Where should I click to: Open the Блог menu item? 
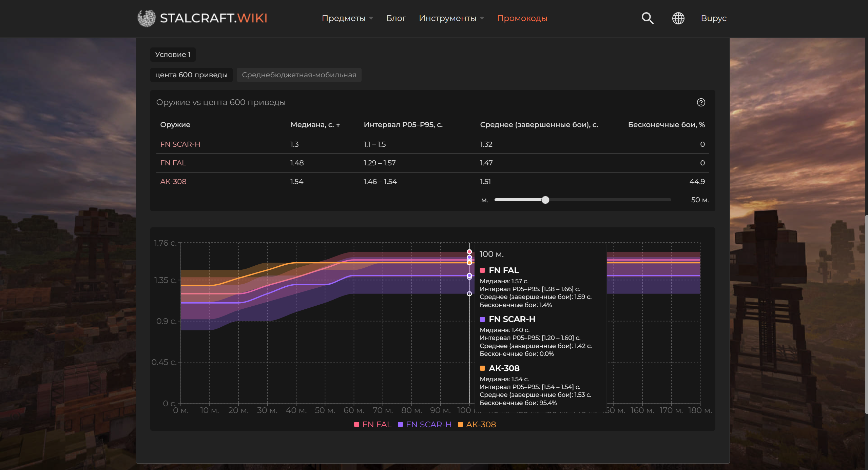click(x=396, y=18)
